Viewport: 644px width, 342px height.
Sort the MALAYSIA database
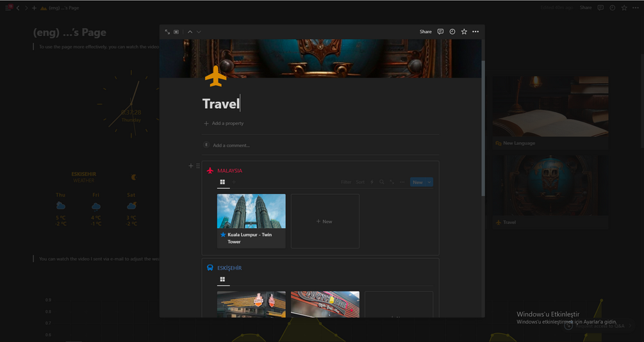pyautogui.click(x=360, y=182)
